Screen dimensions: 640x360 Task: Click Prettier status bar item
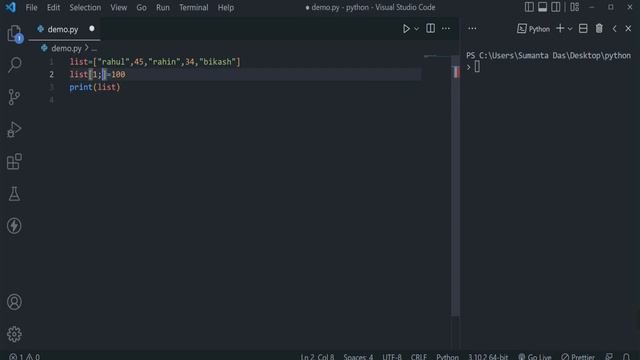coord(578,356)
